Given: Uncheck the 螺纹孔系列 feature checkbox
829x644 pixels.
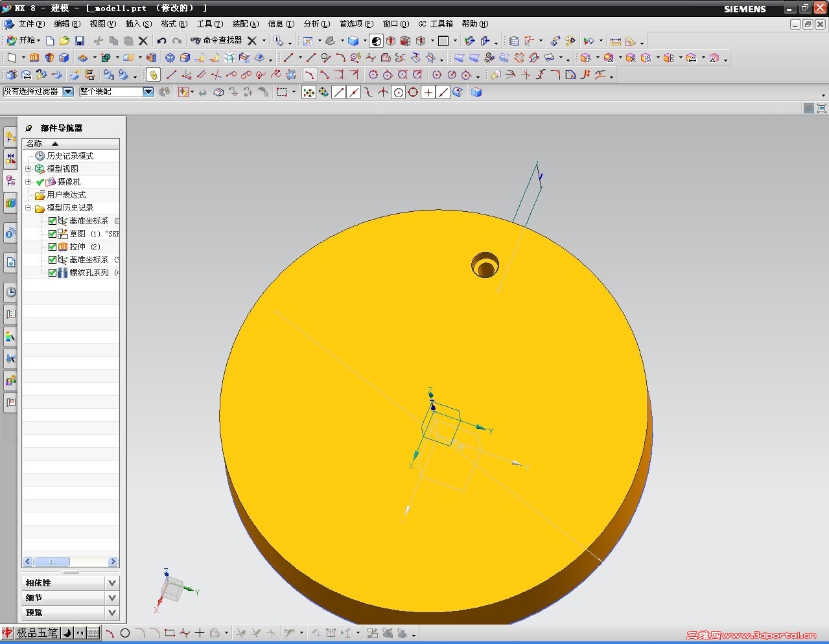Looking at the screenshot, I should click(x=53, y=273).
